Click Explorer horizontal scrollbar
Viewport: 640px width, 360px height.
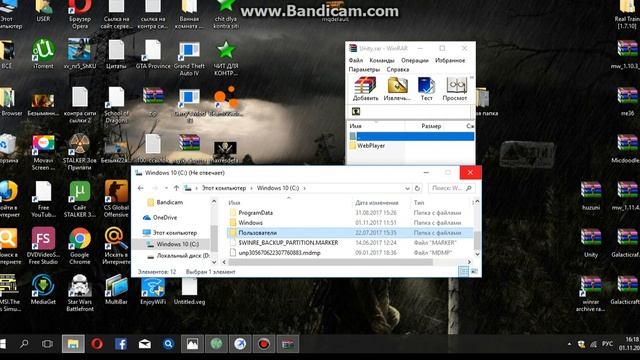tap(331, 262)
